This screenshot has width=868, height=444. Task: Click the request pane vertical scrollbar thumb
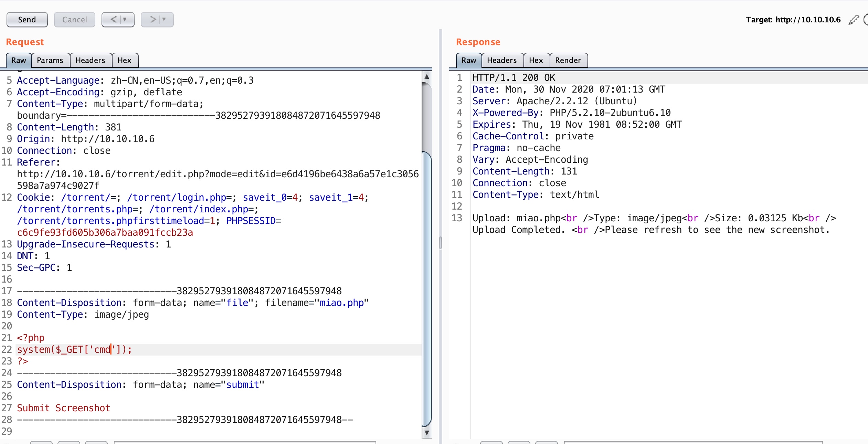tap(427, 289)
